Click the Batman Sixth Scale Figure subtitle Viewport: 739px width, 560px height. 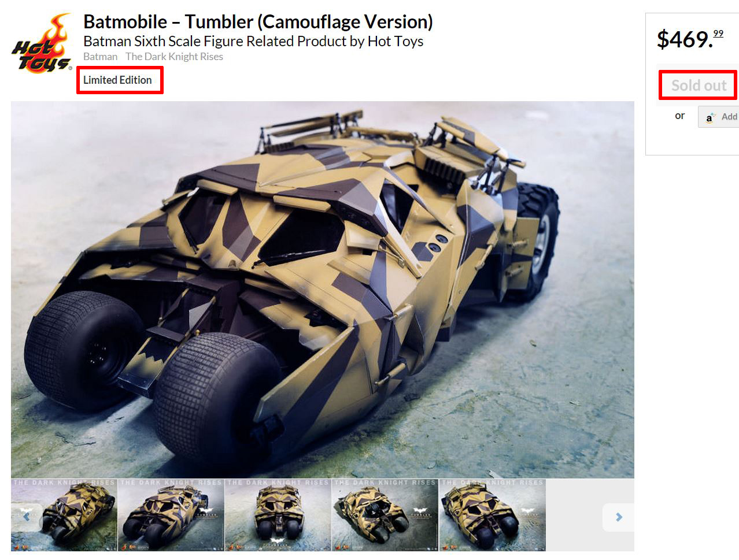(253, 42)
